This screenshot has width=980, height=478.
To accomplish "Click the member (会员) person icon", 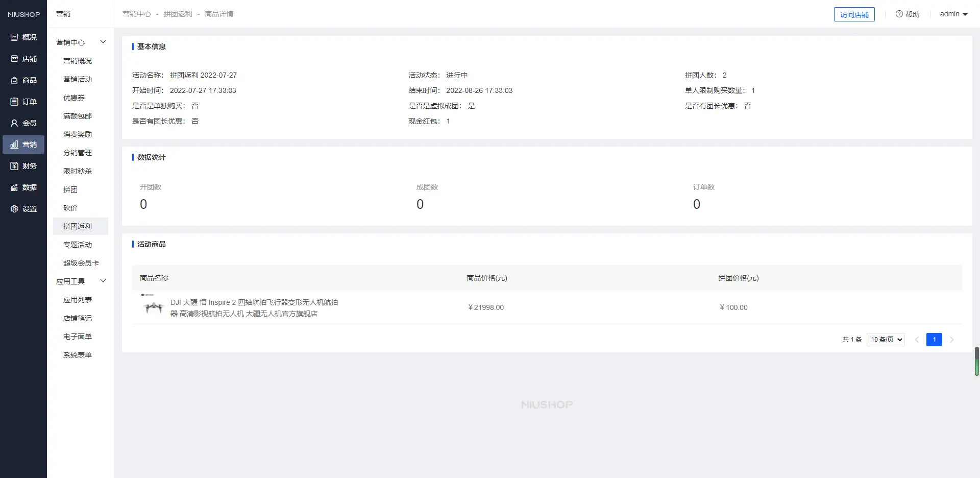I will pos(14,123).
